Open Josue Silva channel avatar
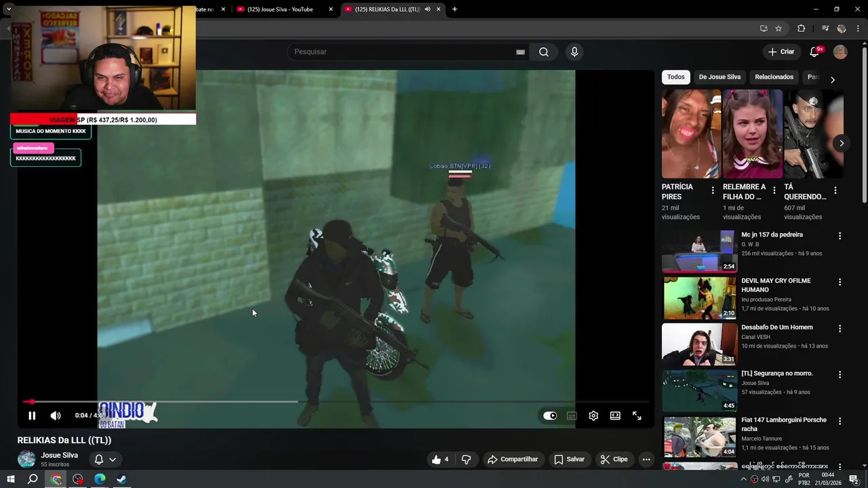Screen dimensions: 868x488 26,459
